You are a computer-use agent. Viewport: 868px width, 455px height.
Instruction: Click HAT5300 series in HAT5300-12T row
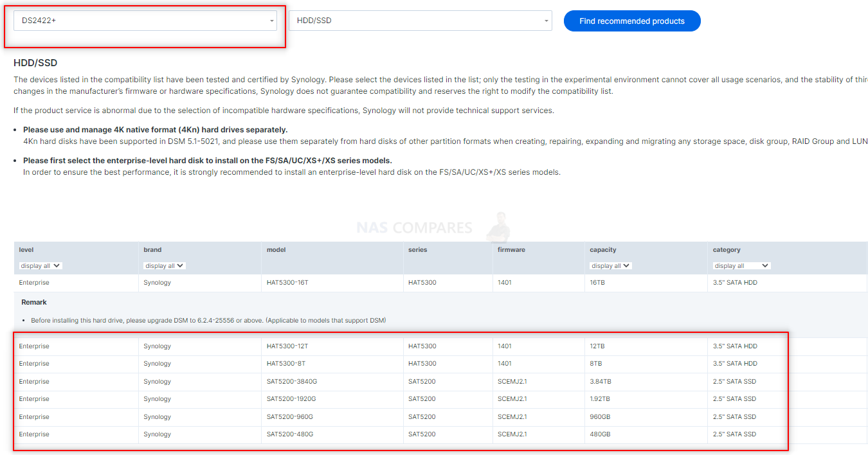(x=422, y=346)
